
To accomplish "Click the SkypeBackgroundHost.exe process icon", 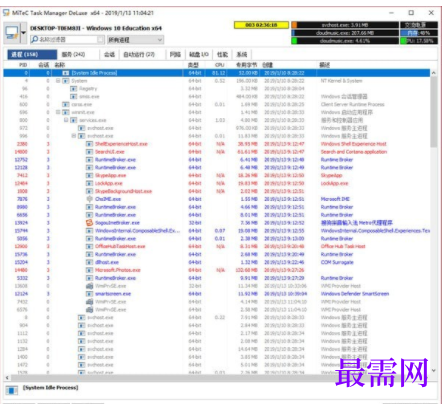I will 89,191.
